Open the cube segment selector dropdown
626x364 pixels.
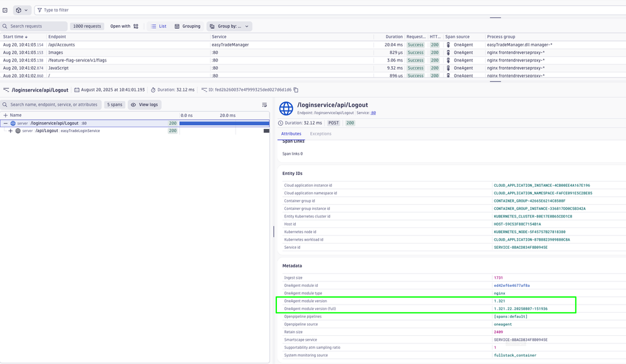pos(21,10)
